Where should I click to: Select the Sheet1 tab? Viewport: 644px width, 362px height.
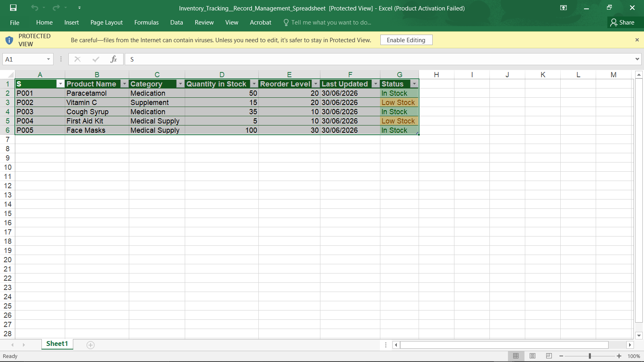click(x=57, y=344)
